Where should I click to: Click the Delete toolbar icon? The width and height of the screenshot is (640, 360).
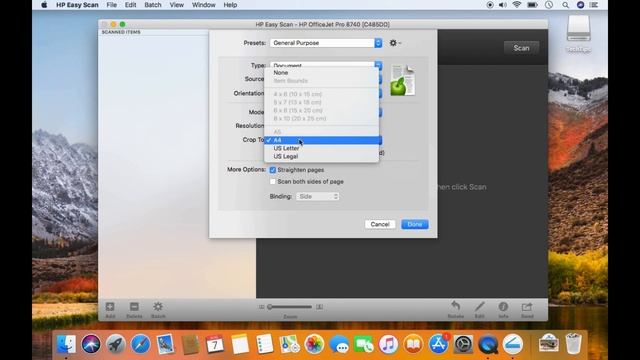pyautogui.click(x=134, y=307)
